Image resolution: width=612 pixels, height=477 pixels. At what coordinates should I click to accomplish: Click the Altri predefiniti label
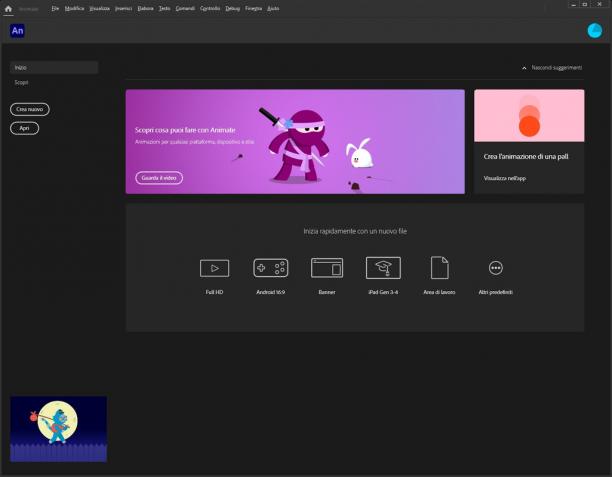pos(496,292)
